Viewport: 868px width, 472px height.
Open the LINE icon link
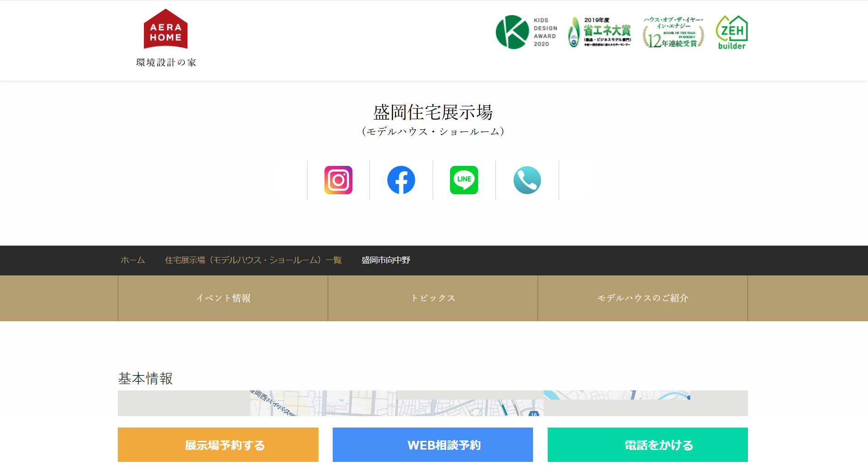464,180
